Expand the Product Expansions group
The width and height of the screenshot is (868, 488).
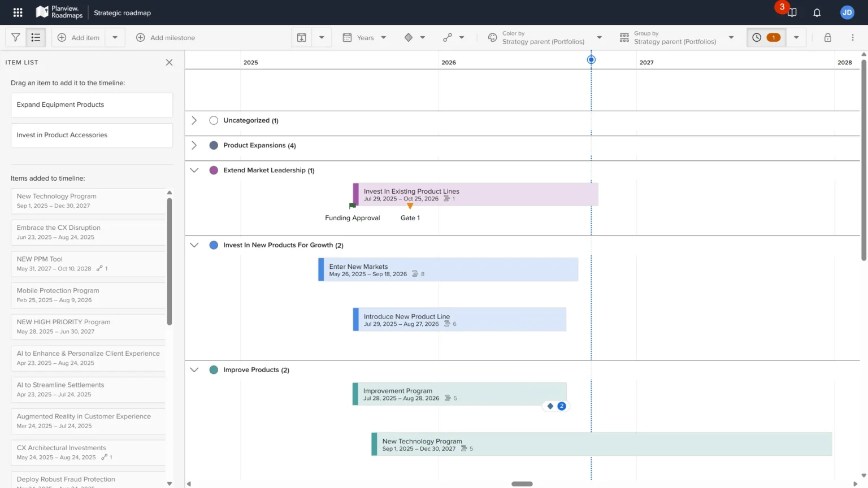click(194, 145)
